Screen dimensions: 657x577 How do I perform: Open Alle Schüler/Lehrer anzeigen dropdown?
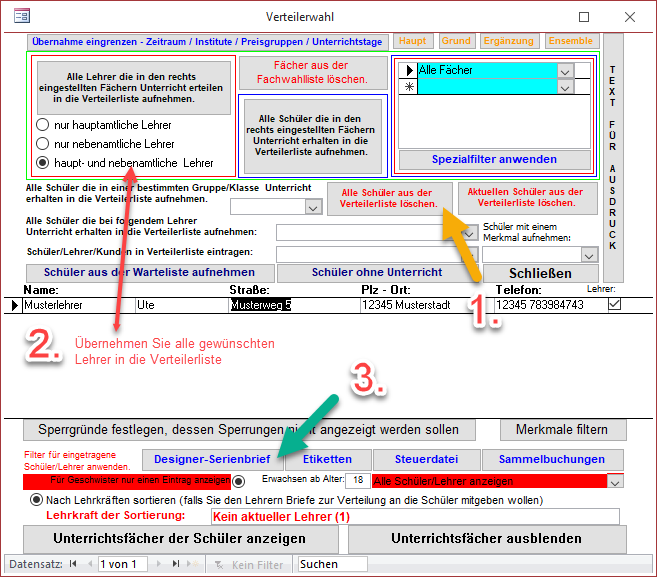pyautogui.click(x=615, y=481)
